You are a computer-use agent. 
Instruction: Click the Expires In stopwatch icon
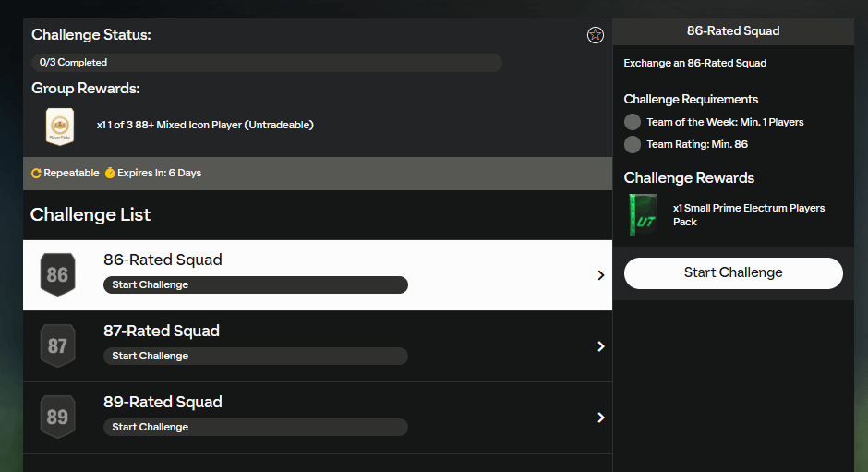tap(110, 174)
